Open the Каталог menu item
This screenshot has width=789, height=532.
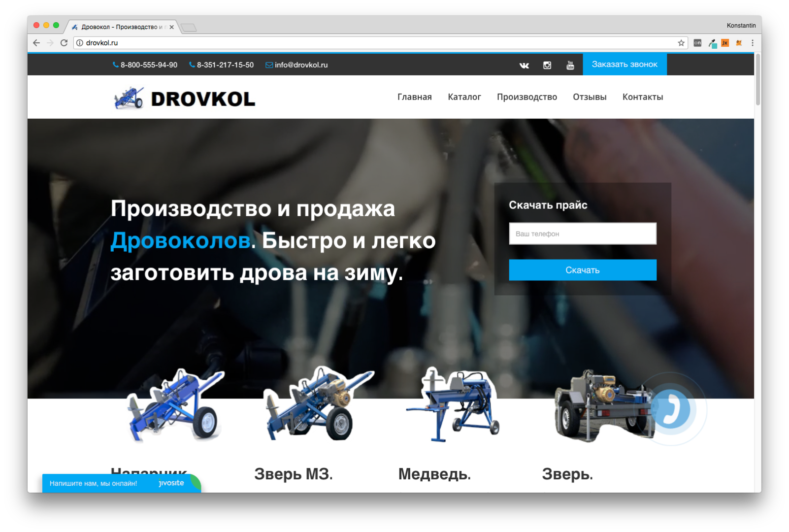tap(464, 97)
